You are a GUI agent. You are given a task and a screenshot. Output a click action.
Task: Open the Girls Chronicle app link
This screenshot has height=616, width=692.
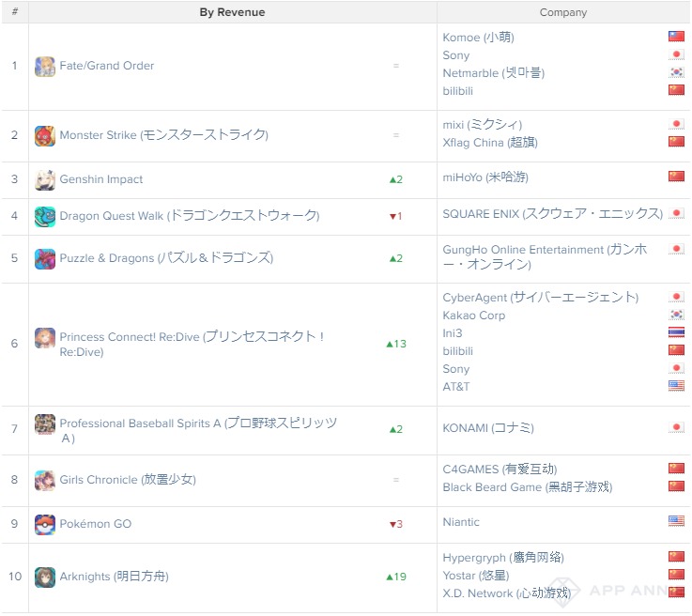pos(128,480)
